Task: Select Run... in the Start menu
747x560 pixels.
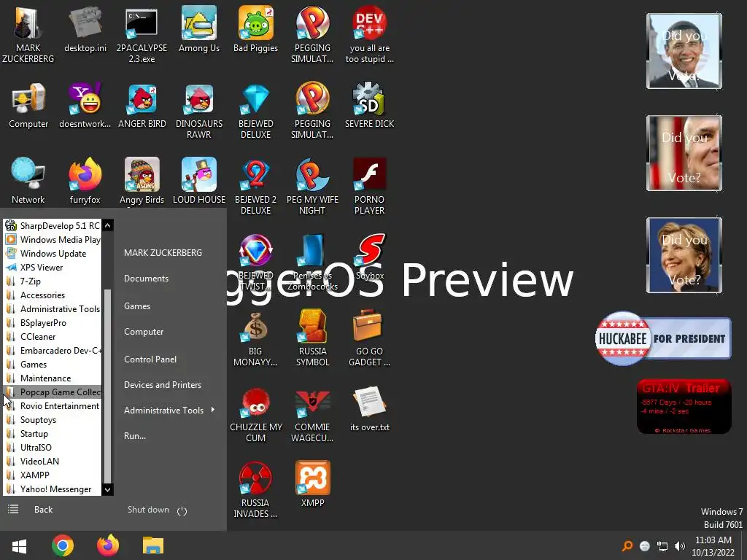Action: (135, 436)
